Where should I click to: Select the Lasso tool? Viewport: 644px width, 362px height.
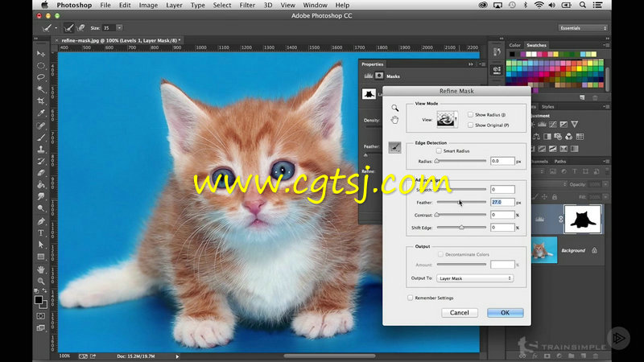[x=41, y=77]
